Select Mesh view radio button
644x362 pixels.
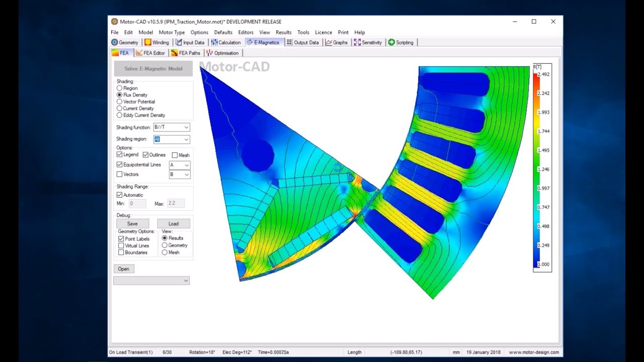point(165,252)
